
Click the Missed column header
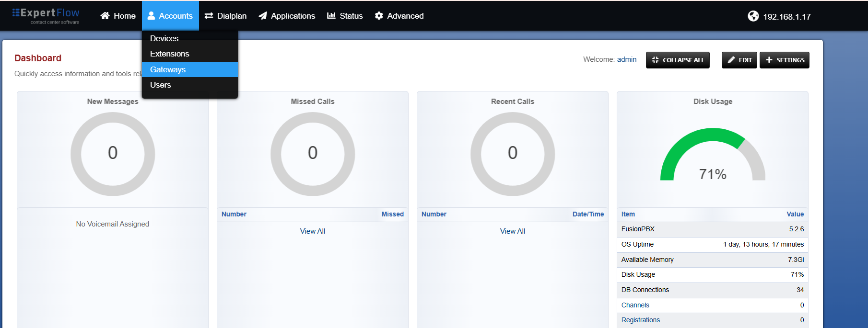click(393, 214)
